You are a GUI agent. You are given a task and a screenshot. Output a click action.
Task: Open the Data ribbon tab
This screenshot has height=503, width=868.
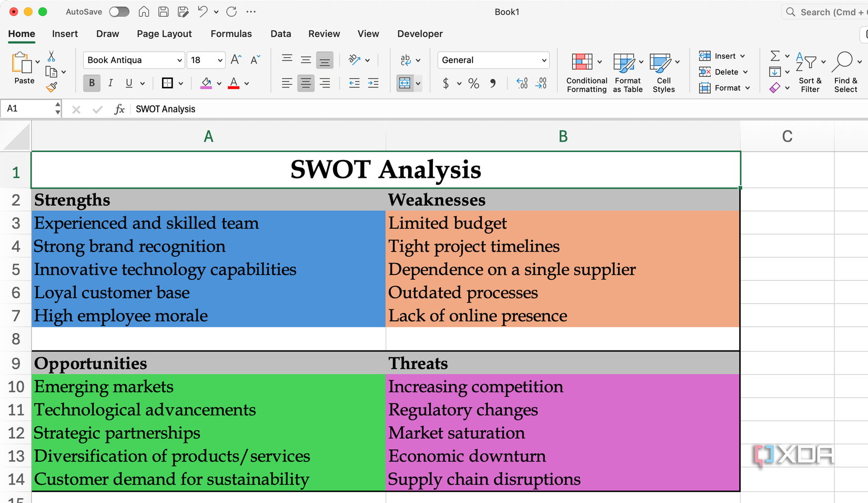click(x=280, y=34)
